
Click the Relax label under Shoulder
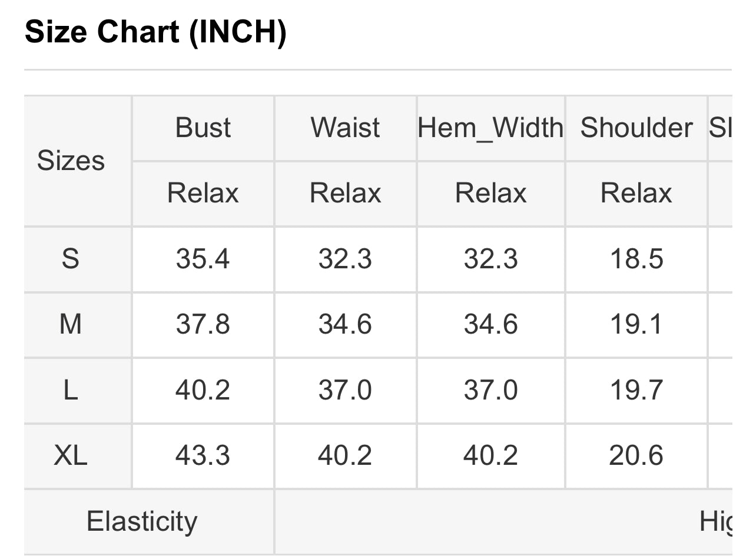tap(636, 193)
